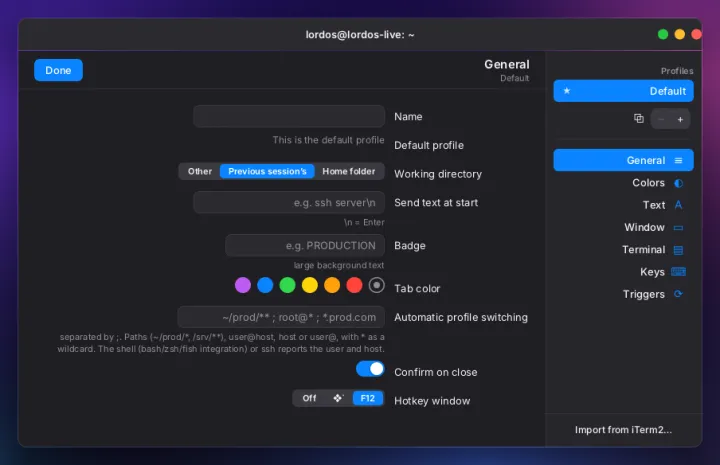Open the Triggers settings tab
Viewport: 720px width, 465px height.
pyautogui.click(x=623, y=294)
